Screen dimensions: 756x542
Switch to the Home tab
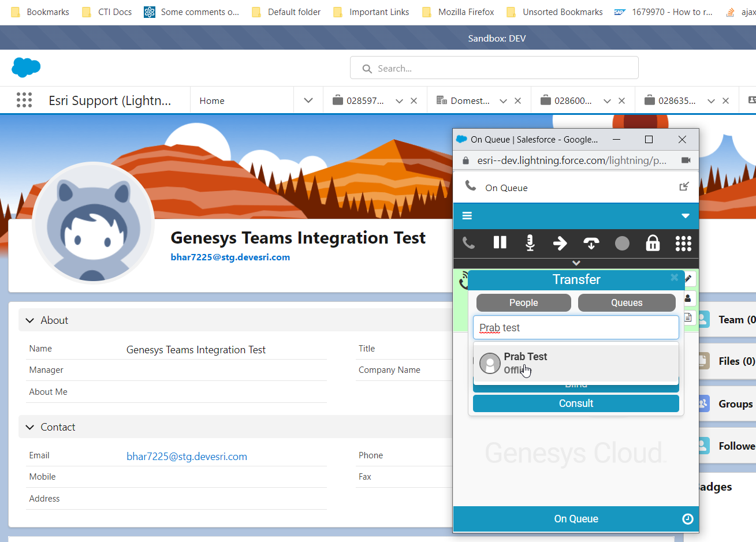[x=212, y=100]
